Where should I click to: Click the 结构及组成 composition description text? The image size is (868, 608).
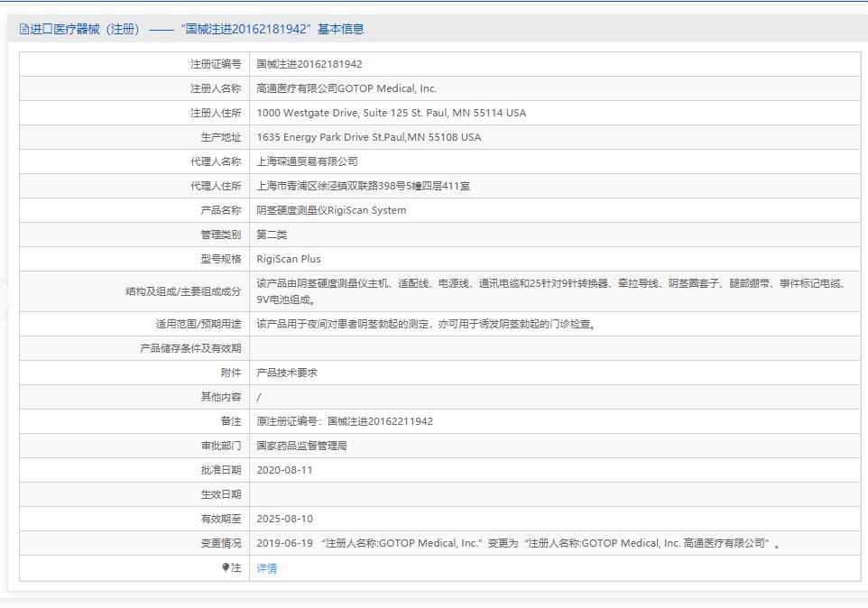click(551, 291)
